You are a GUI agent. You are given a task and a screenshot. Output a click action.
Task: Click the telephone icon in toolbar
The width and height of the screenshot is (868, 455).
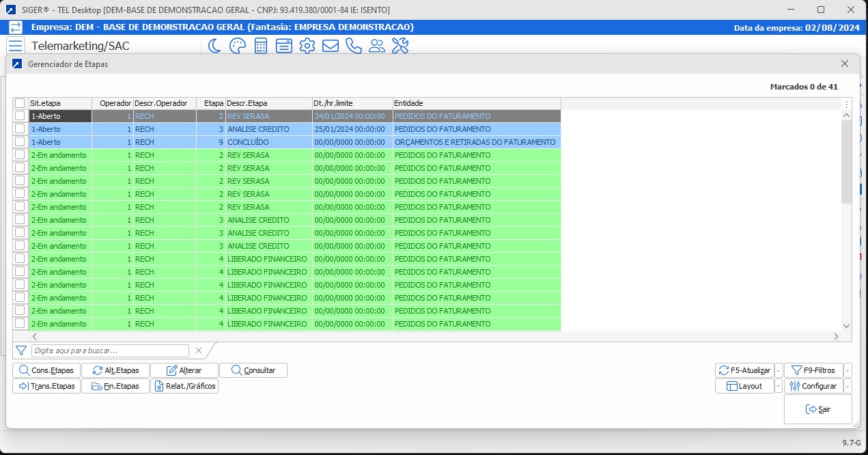point(353,46)
